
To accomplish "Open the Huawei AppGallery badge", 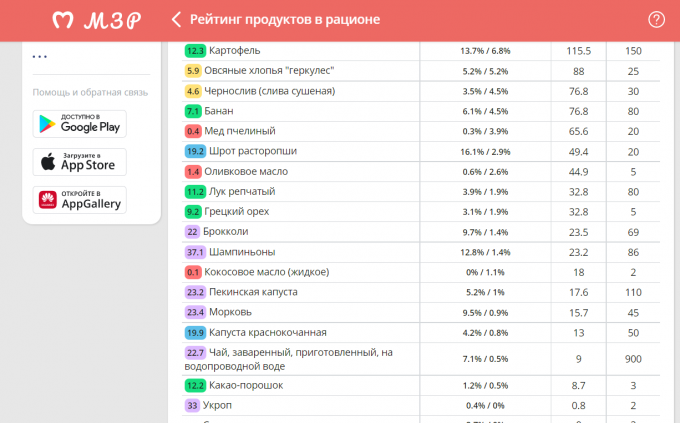I will click(80, 200).
